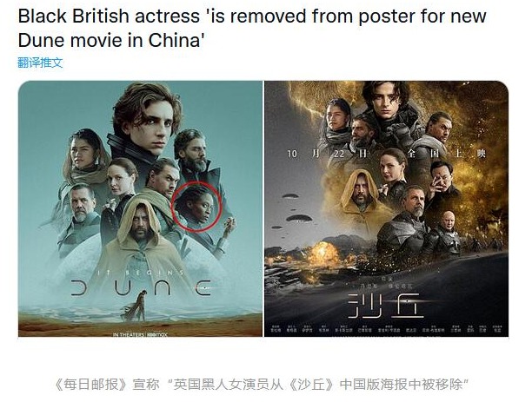Click the 'Dune movie in China' headline line

111,40
